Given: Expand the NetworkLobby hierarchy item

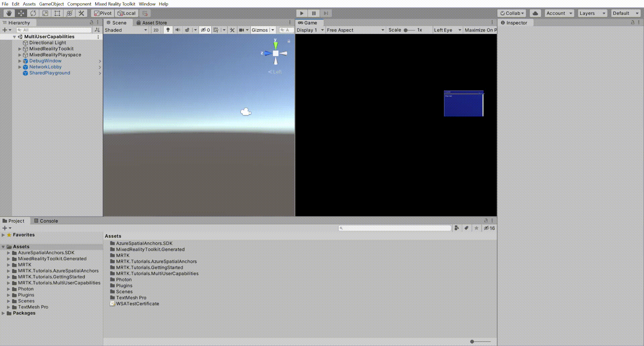Looking at the screenshot, I should [20, 67].
